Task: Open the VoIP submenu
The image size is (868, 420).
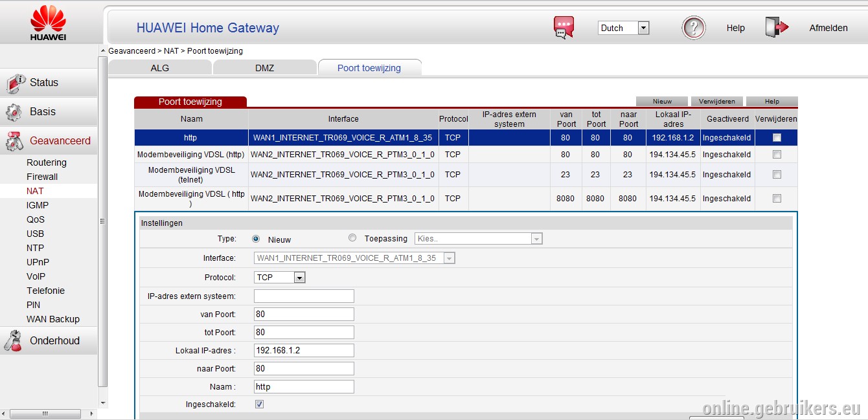Action: pyautogui.click(x=36, y=276)
